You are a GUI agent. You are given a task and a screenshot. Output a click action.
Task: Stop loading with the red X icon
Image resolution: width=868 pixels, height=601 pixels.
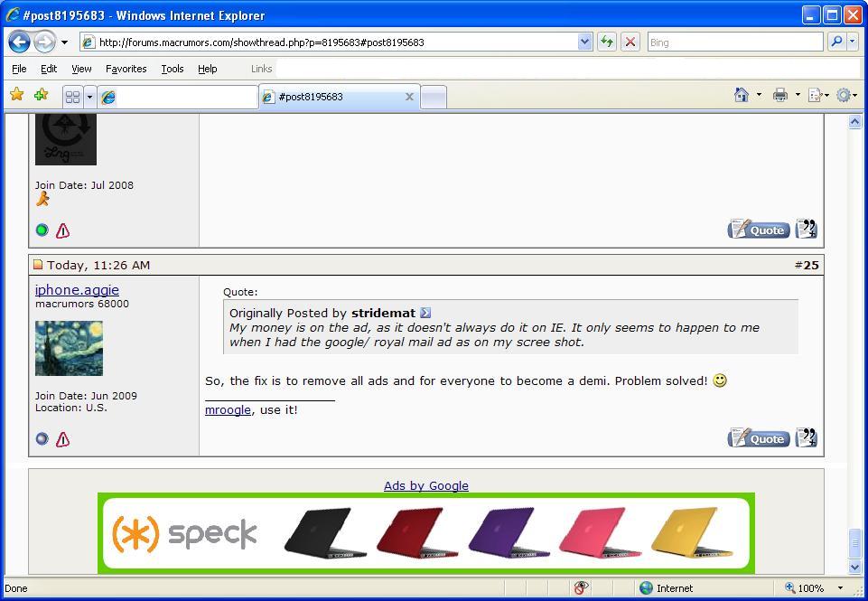[630, 42]
